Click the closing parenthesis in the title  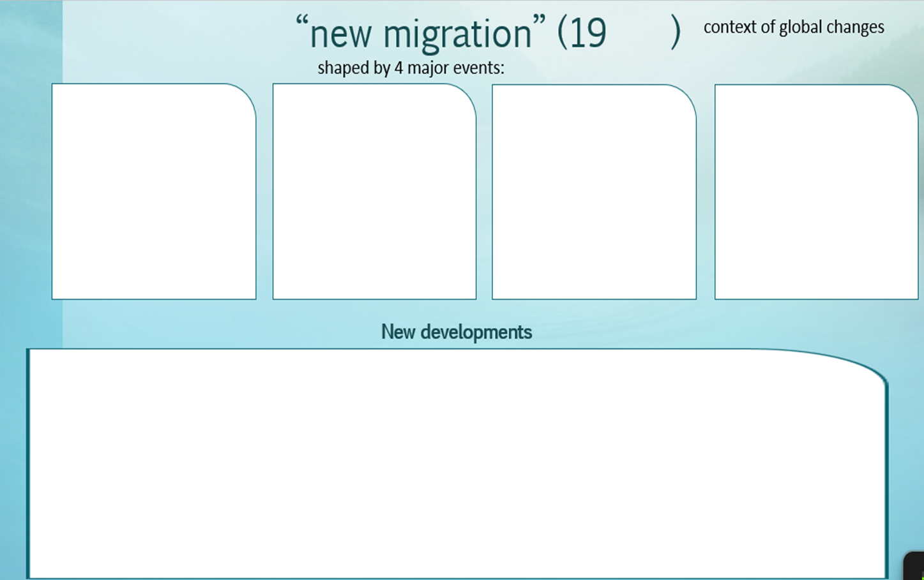(676, 33)
